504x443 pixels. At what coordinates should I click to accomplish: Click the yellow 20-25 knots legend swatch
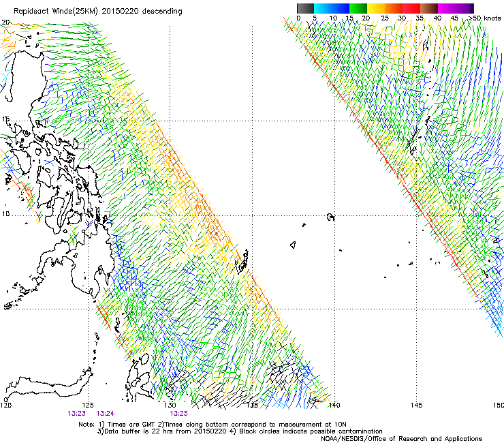376,8
